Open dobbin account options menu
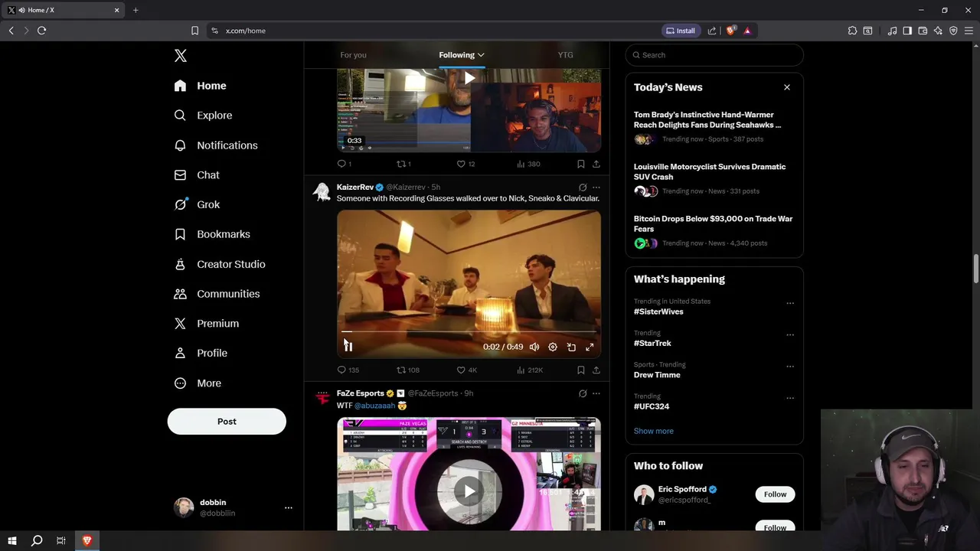 point(289,507)
